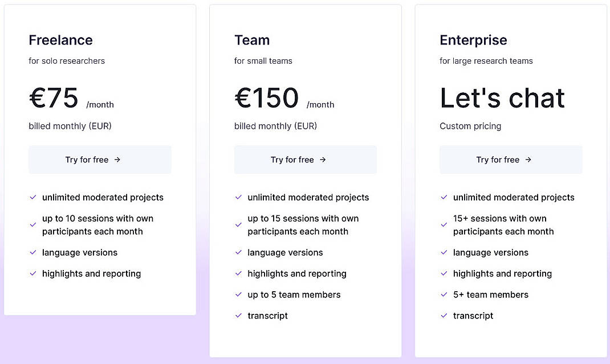Image resolution: width=610 pixels, height=364 pixels.
Task: Click billed monthly (EUR) under the Team price
Action: click(275, 126)
